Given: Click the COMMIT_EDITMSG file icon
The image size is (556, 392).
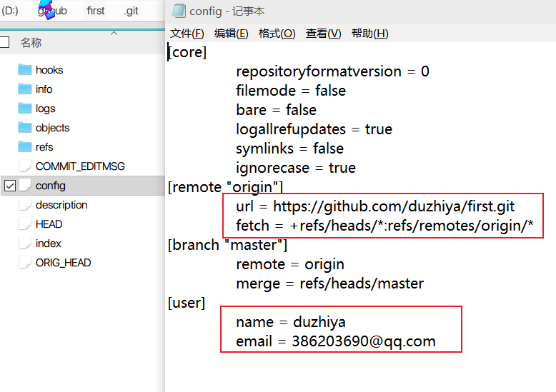Looking at the screenshot, I should click(x=25, y=166).
